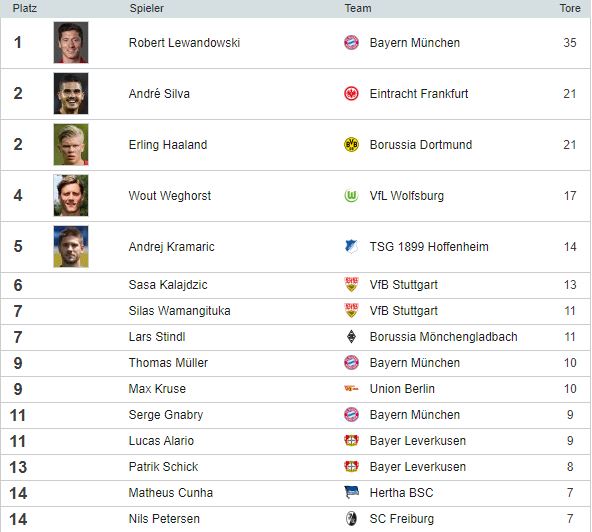Open Robert Lewandowski's player photo
The image size is (592, 532).
(x=71, y=42)
